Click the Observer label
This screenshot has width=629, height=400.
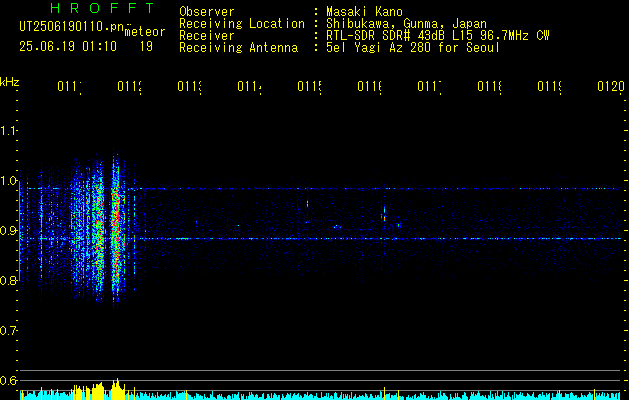click(207, 12)
